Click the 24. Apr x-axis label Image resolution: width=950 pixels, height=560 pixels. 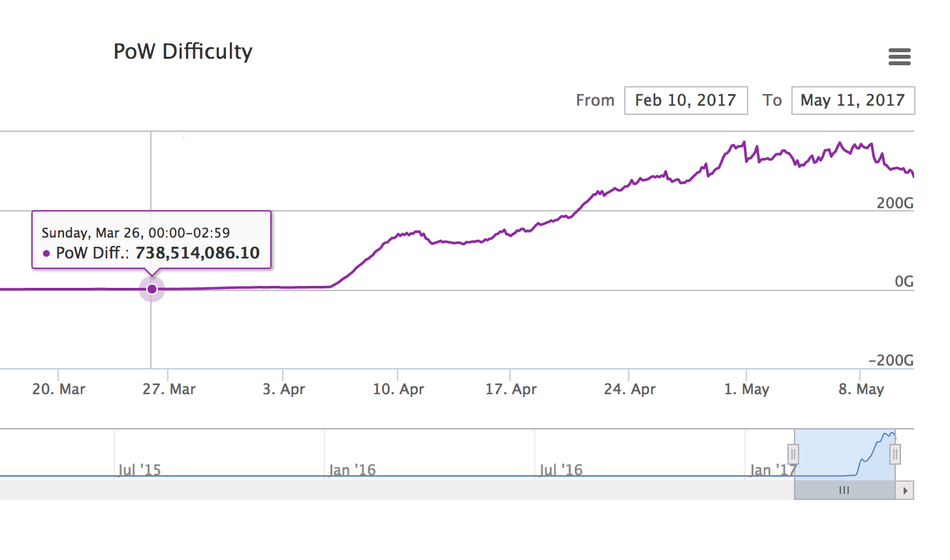click(x=629, y=390)
